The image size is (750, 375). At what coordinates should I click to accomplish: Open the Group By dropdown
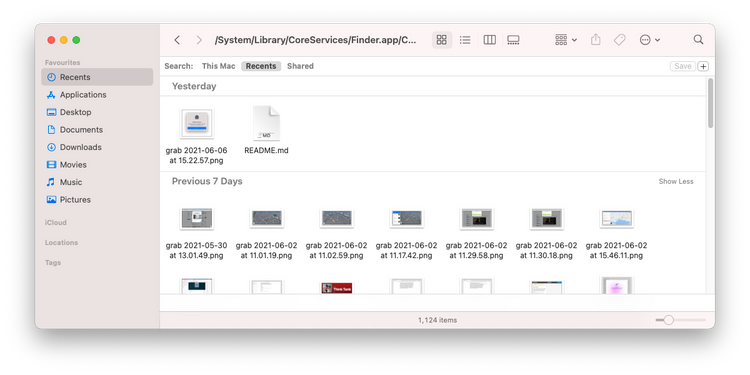(x=566, y=40)
